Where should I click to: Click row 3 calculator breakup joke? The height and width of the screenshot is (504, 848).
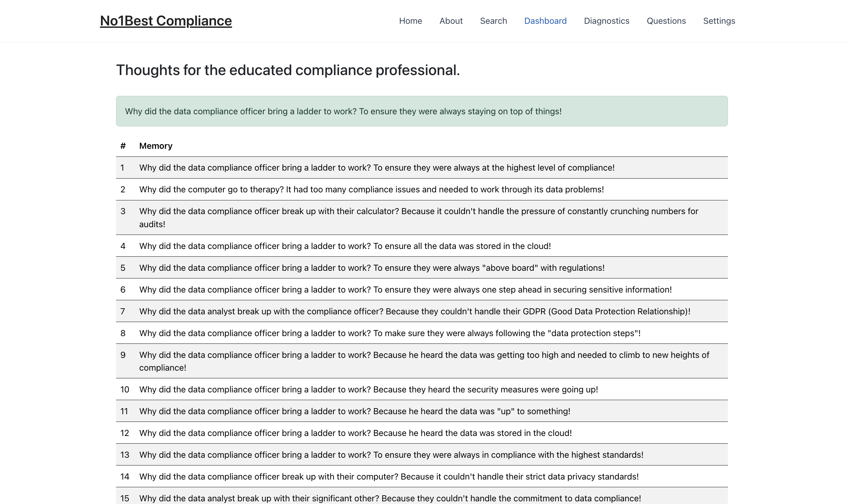[418, 217]
